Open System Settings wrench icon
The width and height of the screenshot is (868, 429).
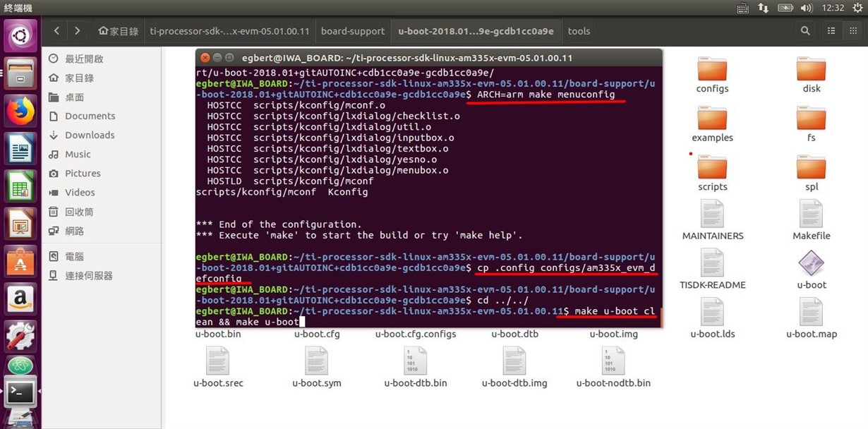click(20, 337)
